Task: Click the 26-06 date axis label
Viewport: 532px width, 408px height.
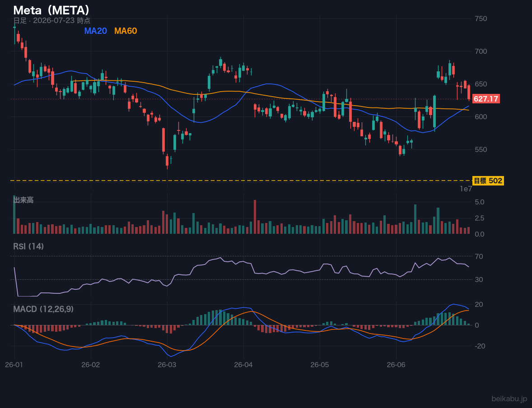Action: click(x=396, y=365)
